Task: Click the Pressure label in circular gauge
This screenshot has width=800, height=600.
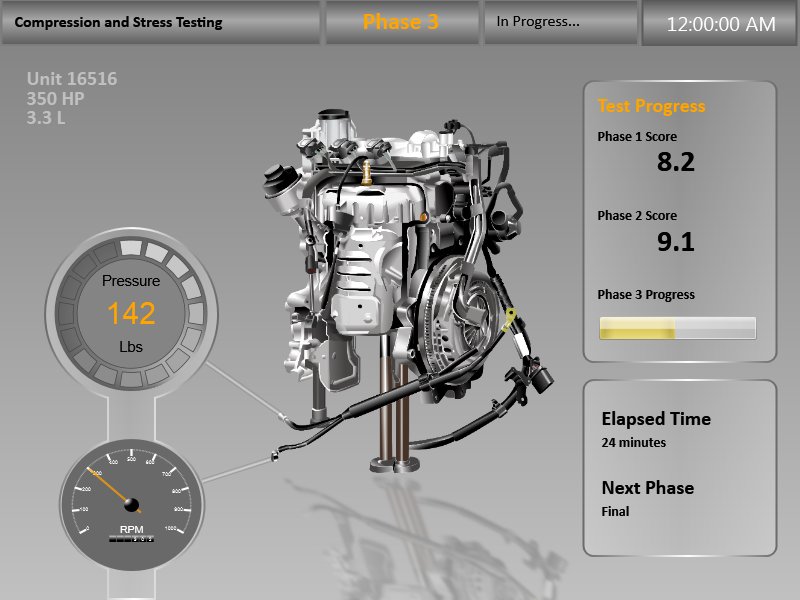Action: 131,281
